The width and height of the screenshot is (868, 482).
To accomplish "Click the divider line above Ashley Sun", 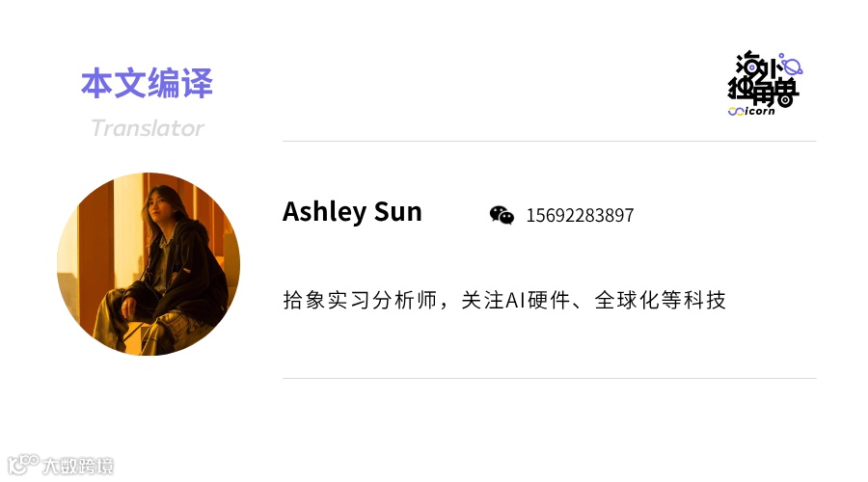I will pos(549,141).
